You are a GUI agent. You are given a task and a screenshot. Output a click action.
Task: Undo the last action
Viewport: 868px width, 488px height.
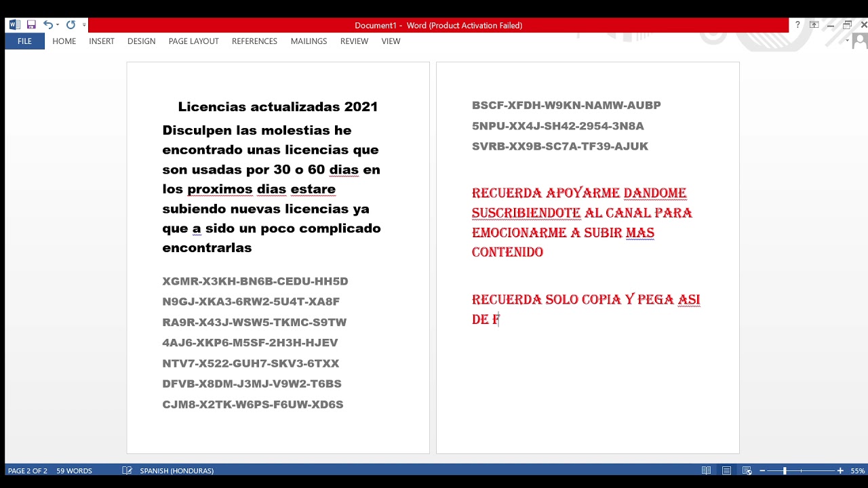[x=48, y=25]
